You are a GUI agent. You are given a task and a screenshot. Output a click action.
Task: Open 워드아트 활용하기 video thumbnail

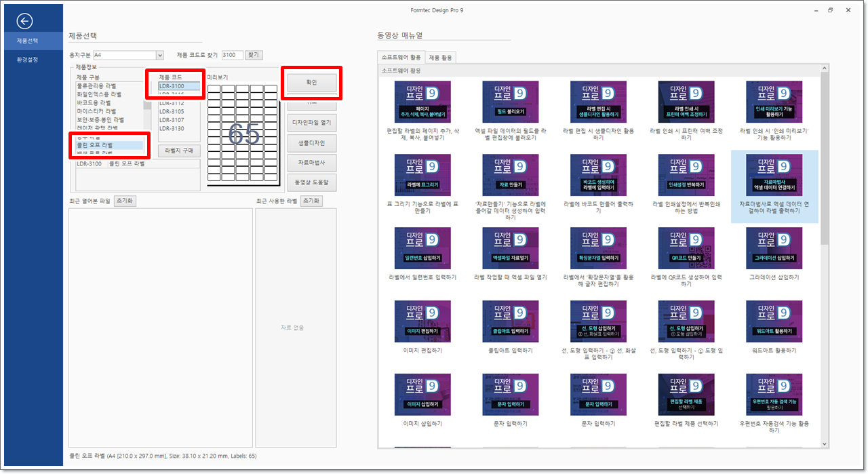tap(774, 321)
